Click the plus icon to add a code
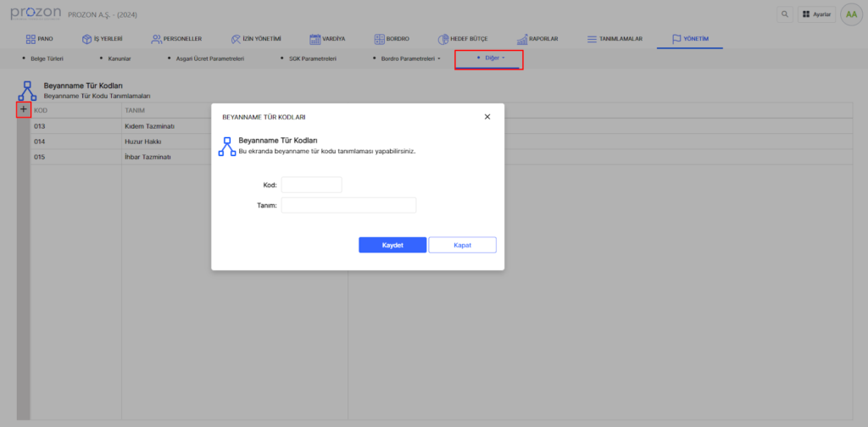 click(x=24, y=110)
